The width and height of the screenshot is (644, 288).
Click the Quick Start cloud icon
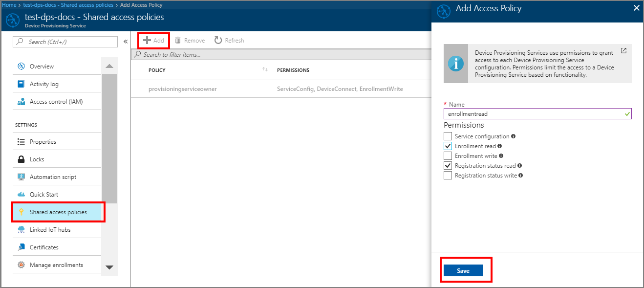(21, 195)
